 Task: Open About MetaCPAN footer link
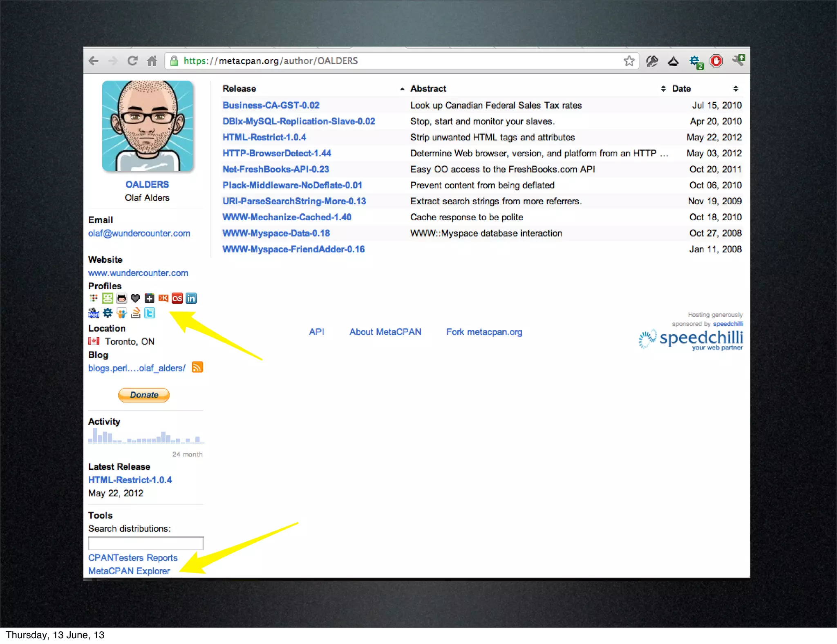pos(385,332)
